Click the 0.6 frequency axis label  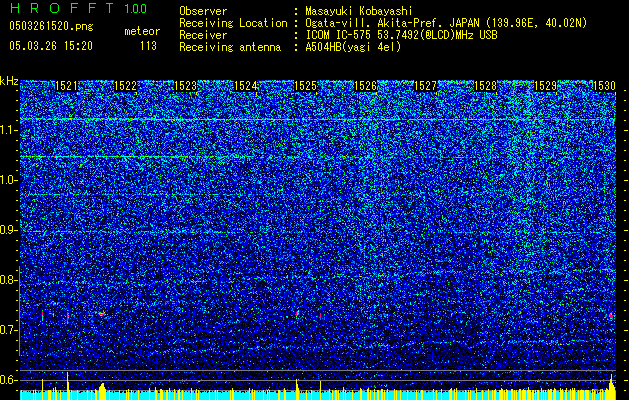click(x=8, y=380)
